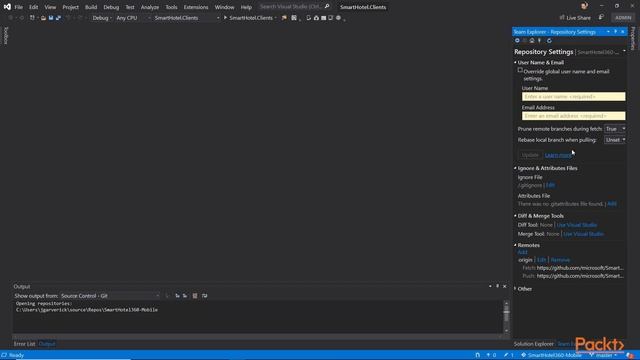Save current file via toolbar
Viewport: 640px width, 360px height.
coord(51,18)
